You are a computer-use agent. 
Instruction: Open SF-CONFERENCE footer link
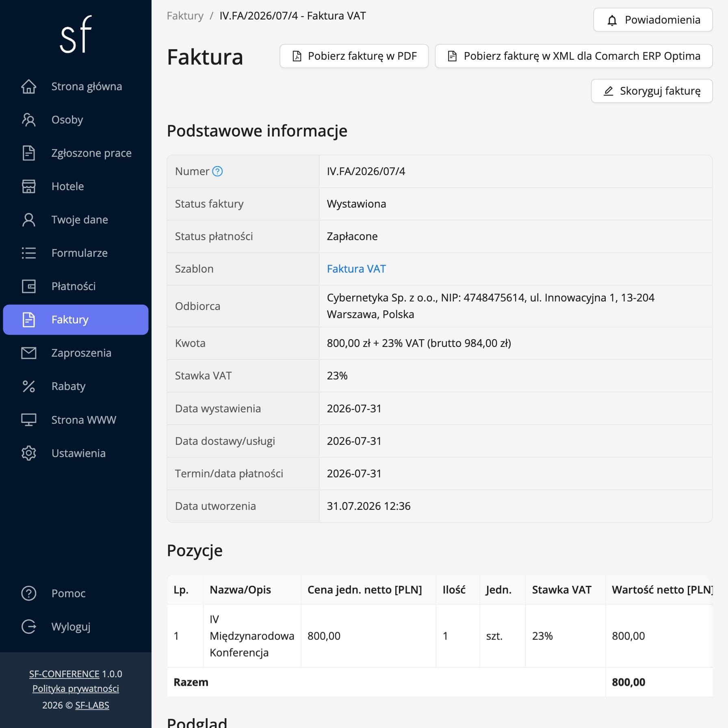click(64, 674)
